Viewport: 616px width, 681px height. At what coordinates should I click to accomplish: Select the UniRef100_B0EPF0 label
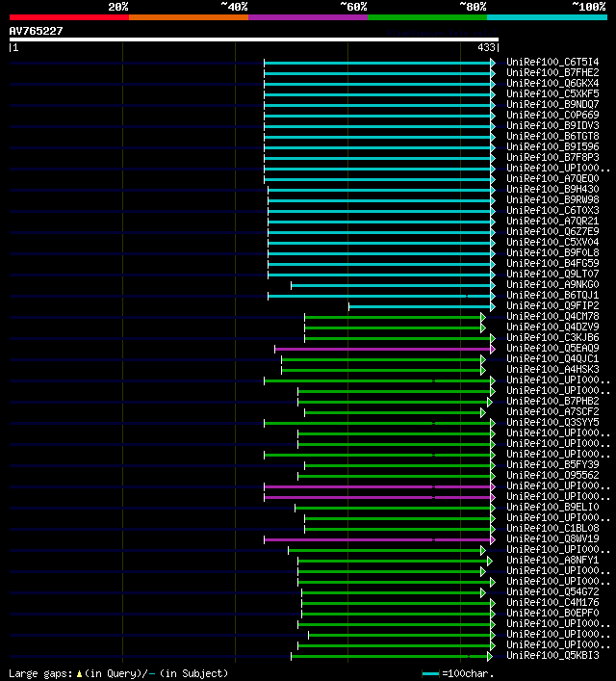point(552,613)
